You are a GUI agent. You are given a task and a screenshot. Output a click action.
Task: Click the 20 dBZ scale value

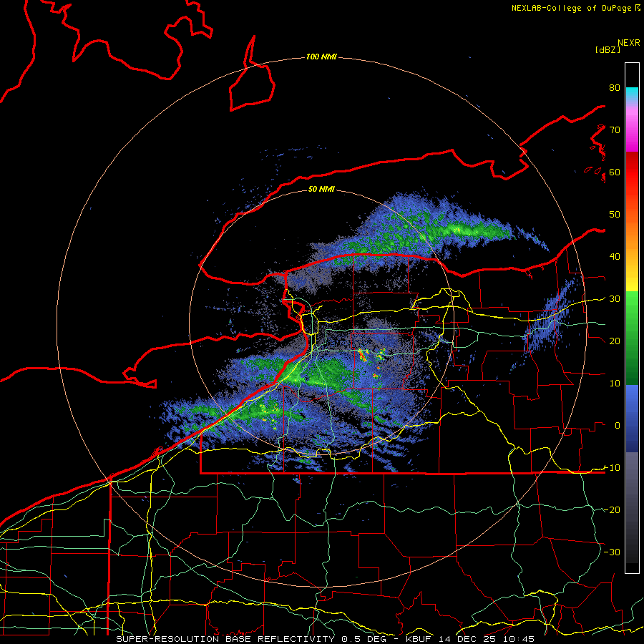pyautogui.click(x=615, y=341)
